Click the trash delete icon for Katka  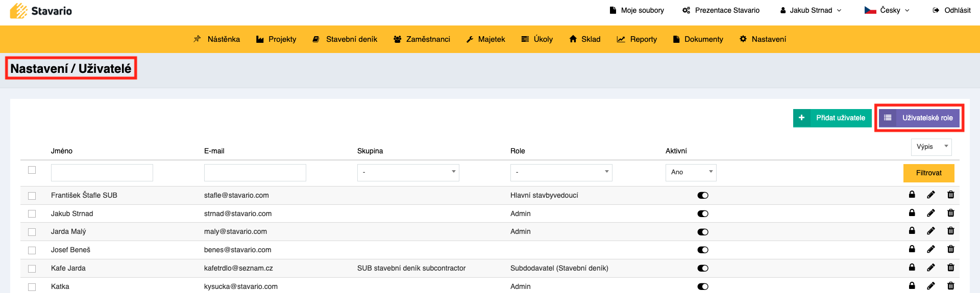(x=950, y=286)
